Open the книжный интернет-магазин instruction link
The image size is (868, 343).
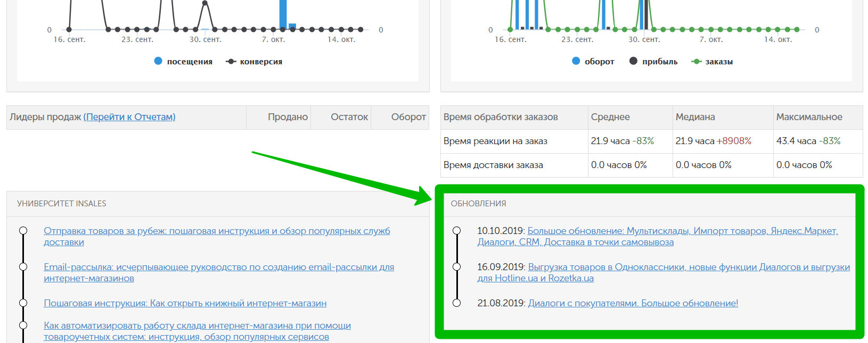[x=185, y=304]
